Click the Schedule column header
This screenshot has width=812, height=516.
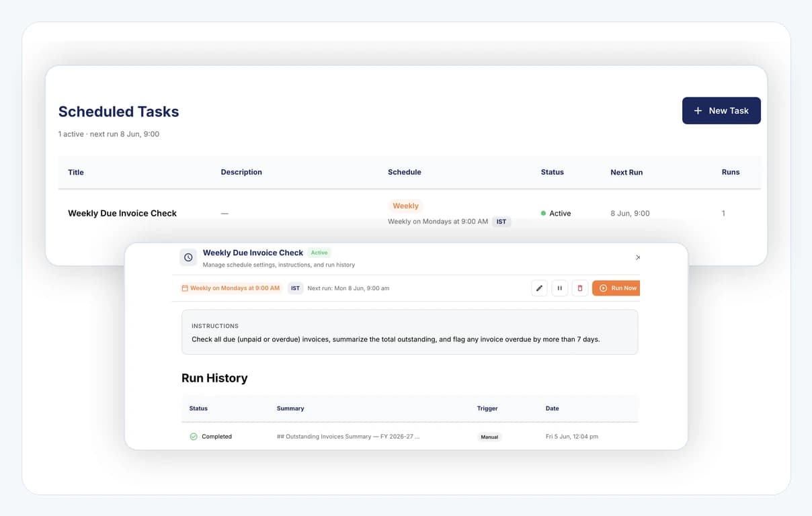coord(405,173)
